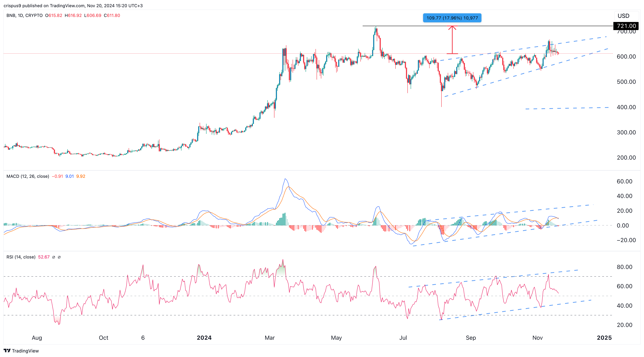Click the TradingView logo at the bottom left

(21, 351)
